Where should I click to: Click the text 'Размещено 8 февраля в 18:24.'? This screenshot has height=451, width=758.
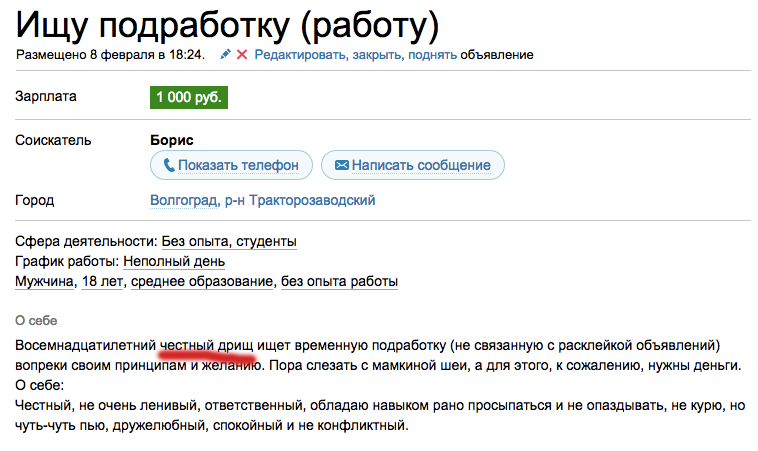110,55
